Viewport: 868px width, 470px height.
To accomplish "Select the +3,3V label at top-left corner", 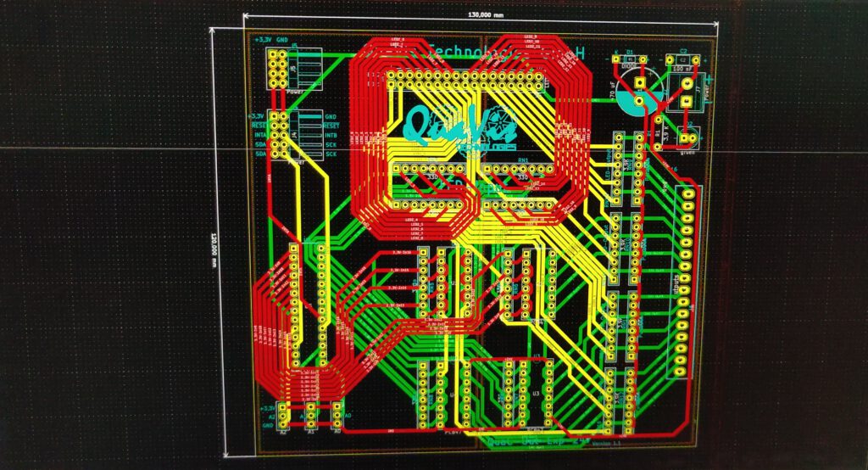I will coord(262,40).
